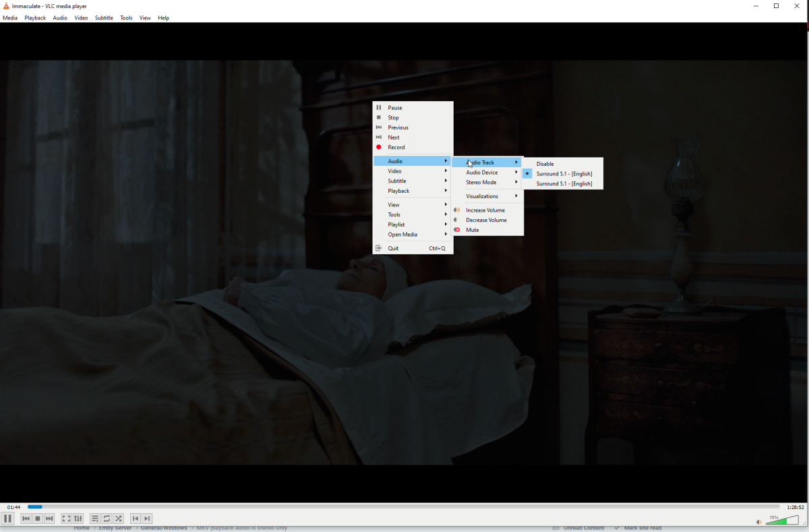Open the Tools menu in menu bar
Screen dimensions: 809x532
pos(126,18)
